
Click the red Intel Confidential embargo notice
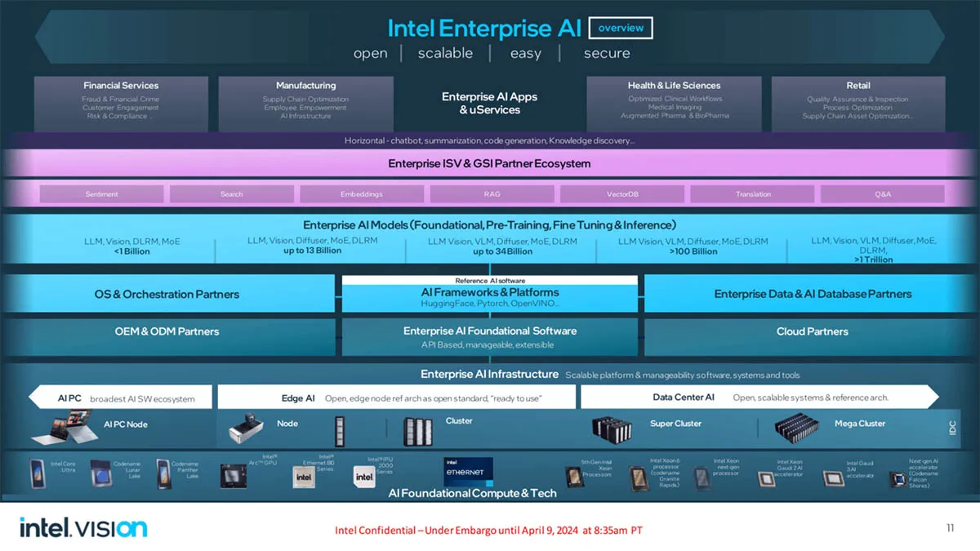click(489, 531)
